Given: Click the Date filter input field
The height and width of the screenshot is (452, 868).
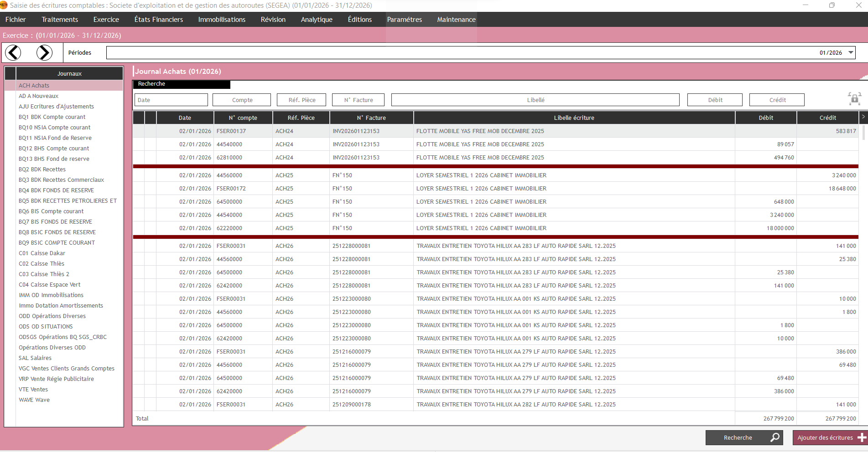Looking at the screenshot, I should [x=171, y=100].
